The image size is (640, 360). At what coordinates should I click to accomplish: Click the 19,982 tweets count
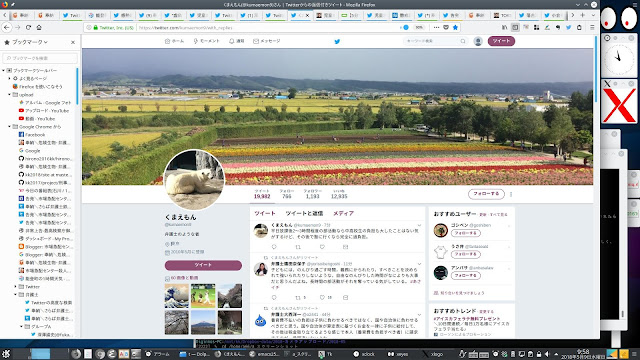tap(262, 196)
